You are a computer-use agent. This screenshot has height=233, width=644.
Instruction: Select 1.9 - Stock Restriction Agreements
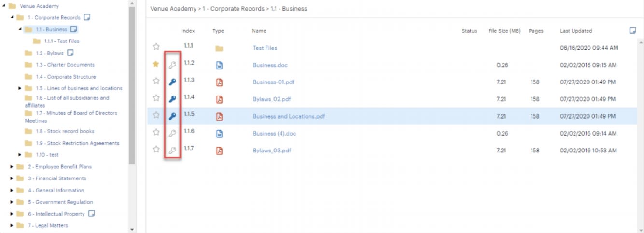(x=77, y=143)
